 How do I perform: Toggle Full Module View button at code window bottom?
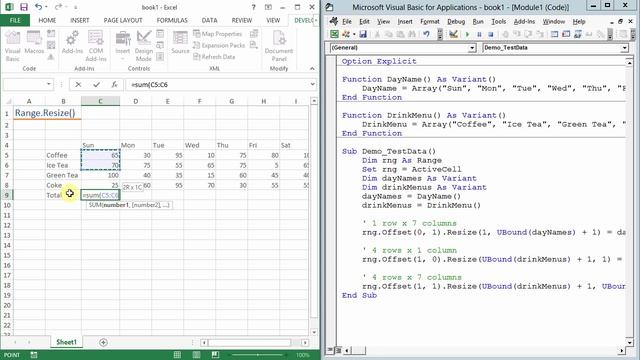[338, 350]
